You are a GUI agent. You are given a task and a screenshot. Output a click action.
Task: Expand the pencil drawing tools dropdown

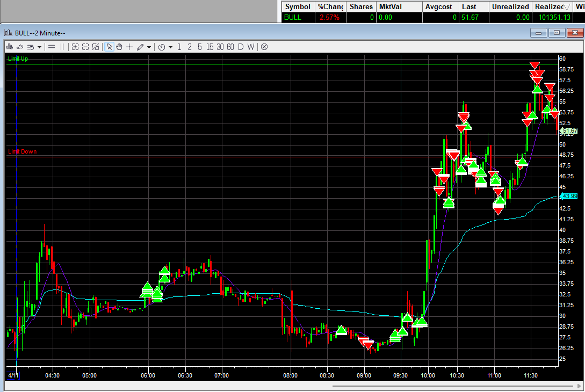click(149, 47)
